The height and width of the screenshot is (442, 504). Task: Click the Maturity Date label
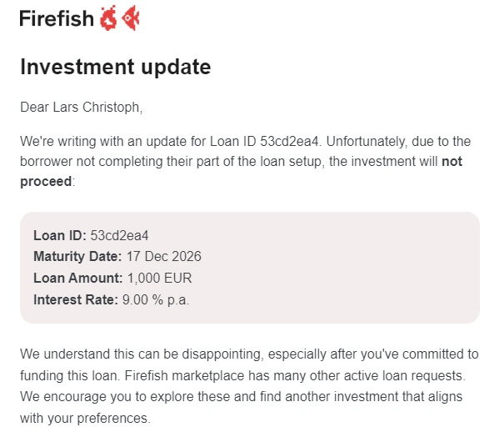[77, 257]
